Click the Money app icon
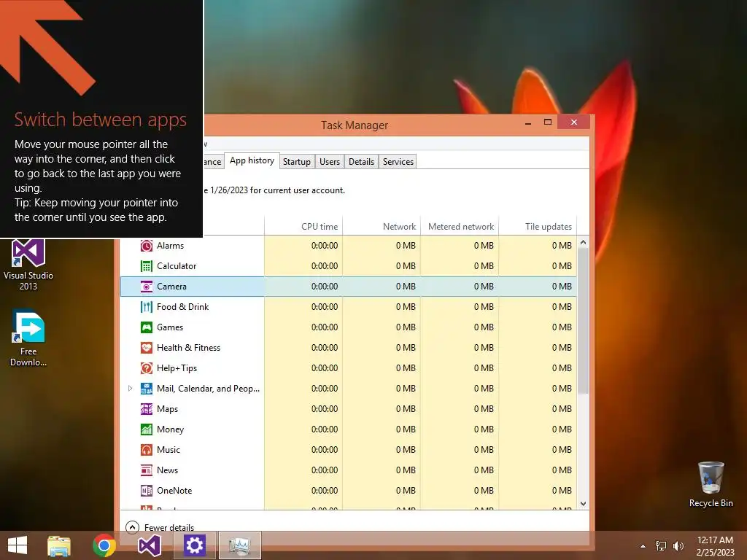 coord(146,429)
